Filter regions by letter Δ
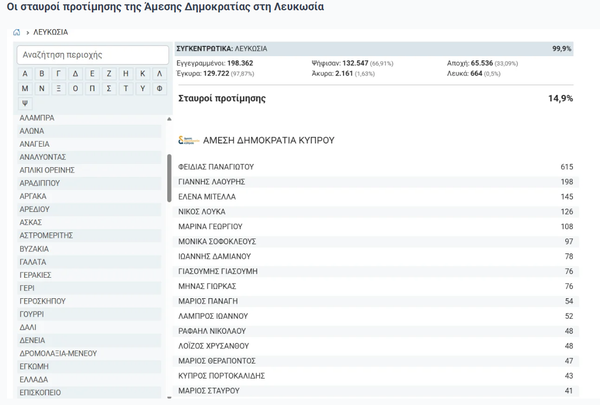This screenshot has height=405, width=600. (x=75, y=73)
